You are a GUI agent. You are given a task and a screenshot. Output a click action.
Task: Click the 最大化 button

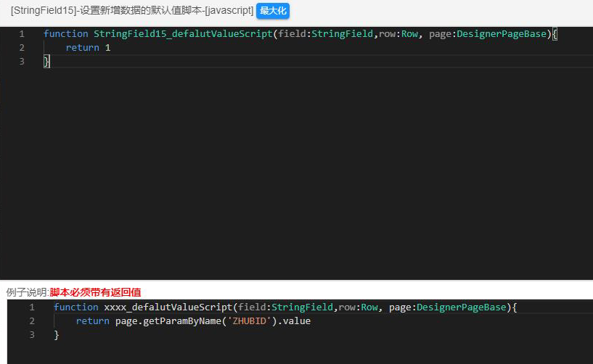coord(273,12)
